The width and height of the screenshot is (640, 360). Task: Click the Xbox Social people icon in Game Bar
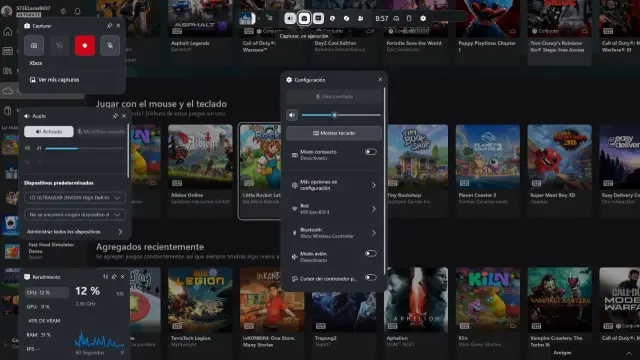click(360, 18)
